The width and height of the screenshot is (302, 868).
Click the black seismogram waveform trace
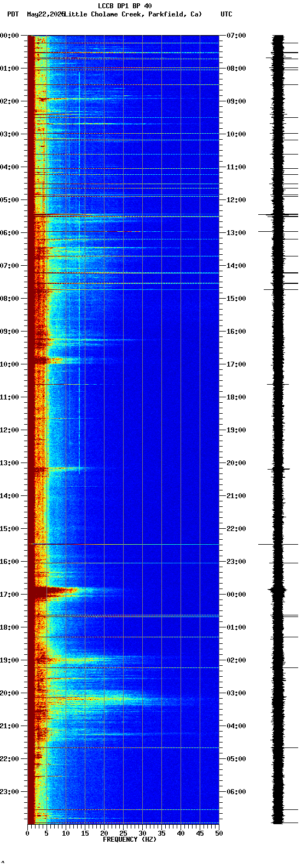(x=278, y=430)
